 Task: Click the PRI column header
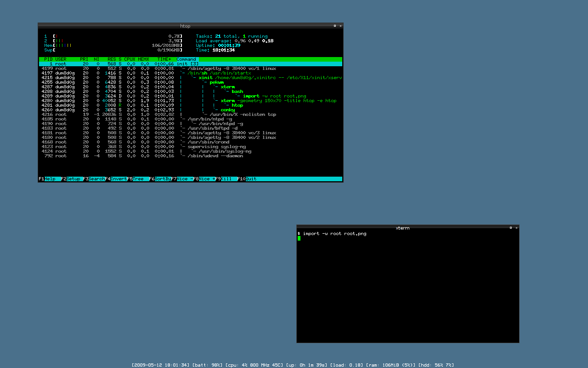point(84,59)
